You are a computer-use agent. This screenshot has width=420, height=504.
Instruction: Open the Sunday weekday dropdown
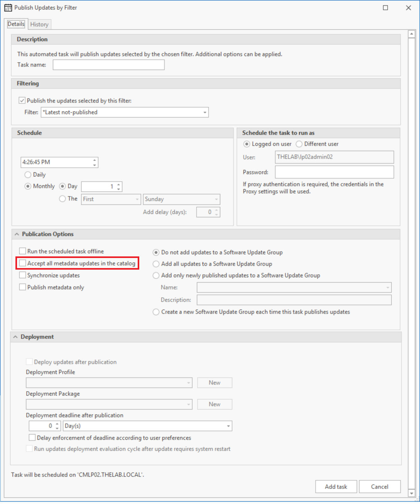click(x=181, y=199)
